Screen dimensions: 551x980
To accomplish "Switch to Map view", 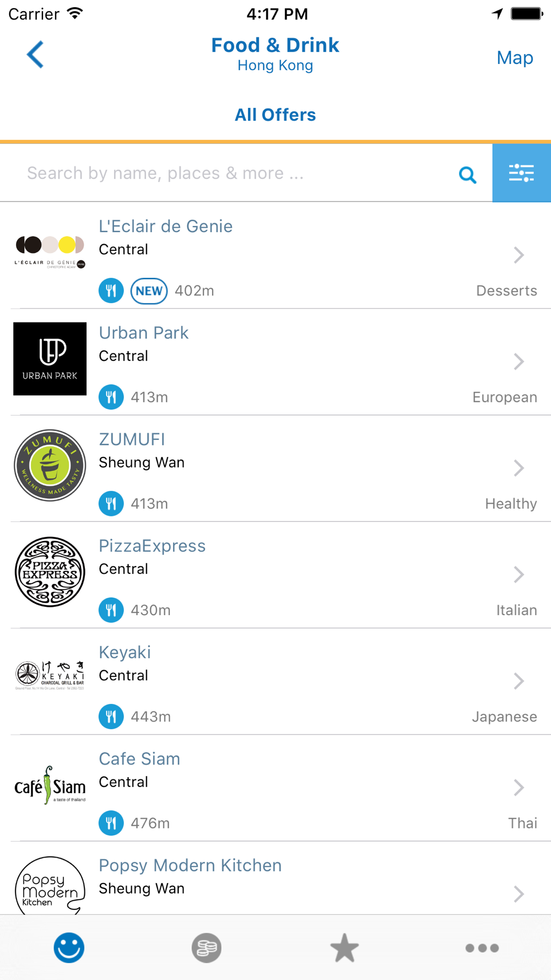I will coord(515,57).
